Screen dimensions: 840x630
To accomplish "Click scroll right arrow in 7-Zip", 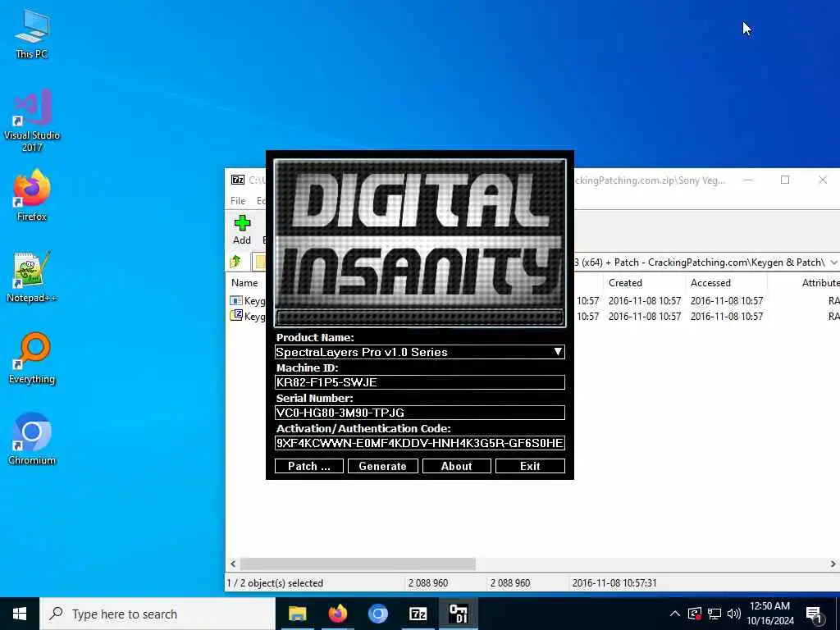I will [x=833, y=564].
